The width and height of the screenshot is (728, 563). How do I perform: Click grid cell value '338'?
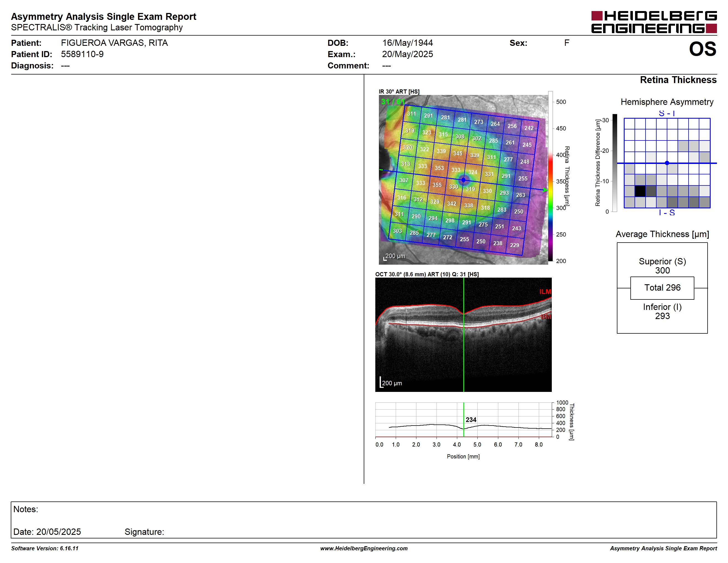469,205
